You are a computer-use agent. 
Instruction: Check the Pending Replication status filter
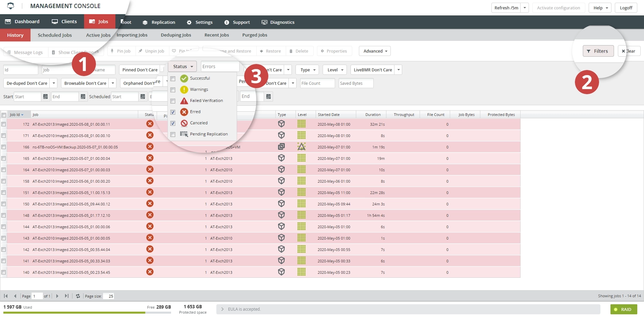pyautogui.click(x=173, y=134)
